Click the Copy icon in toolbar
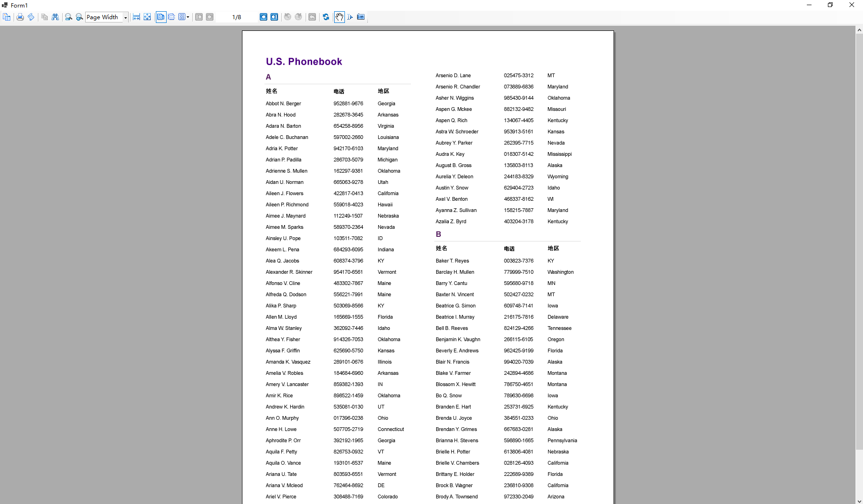This screenshot has height=504, width=863. 44,17
